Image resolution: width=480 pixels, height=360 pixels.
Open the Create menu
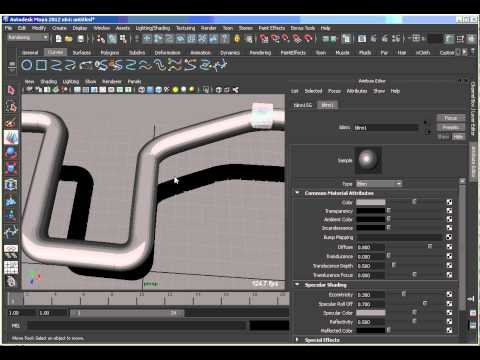[59, 28]
